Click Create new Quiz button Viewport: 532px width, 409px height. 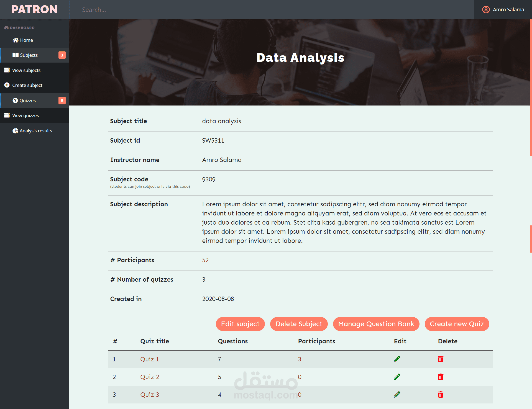[457, 324]
